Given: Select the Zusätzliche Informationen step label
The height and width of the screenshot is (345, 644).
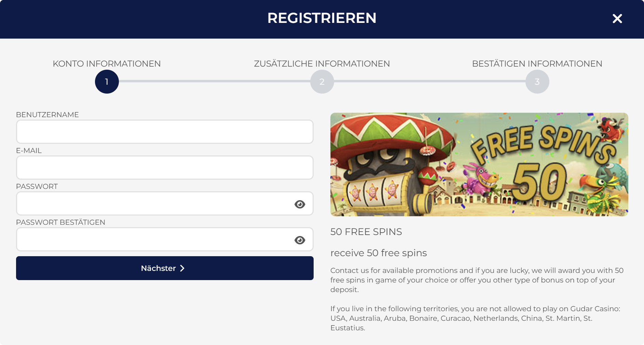Looking at the screenshot, I should tap(322, 64).
